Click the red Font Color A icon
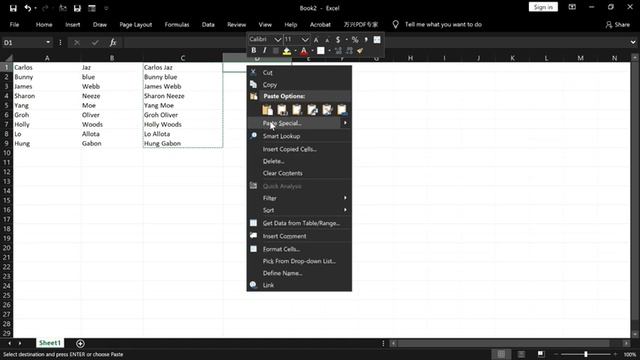The width and height of the screenshot is (640, 360). pyautogui.click(x=304, y=51)
